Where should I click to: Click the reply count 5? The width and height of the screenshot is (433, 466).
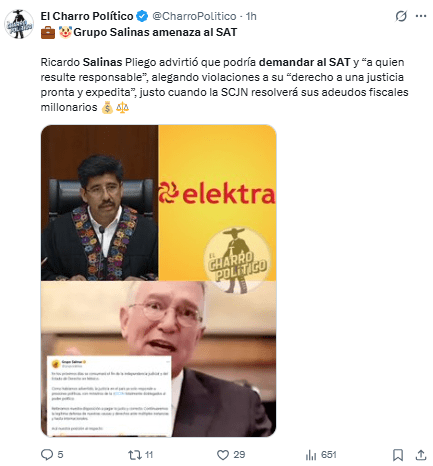(60, 455)
